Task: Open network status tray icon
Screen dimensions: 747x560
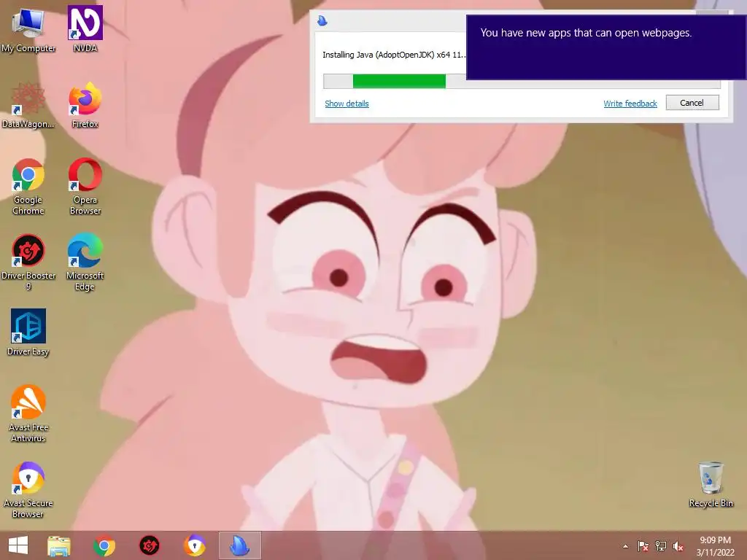Action: tap(661, 546)
